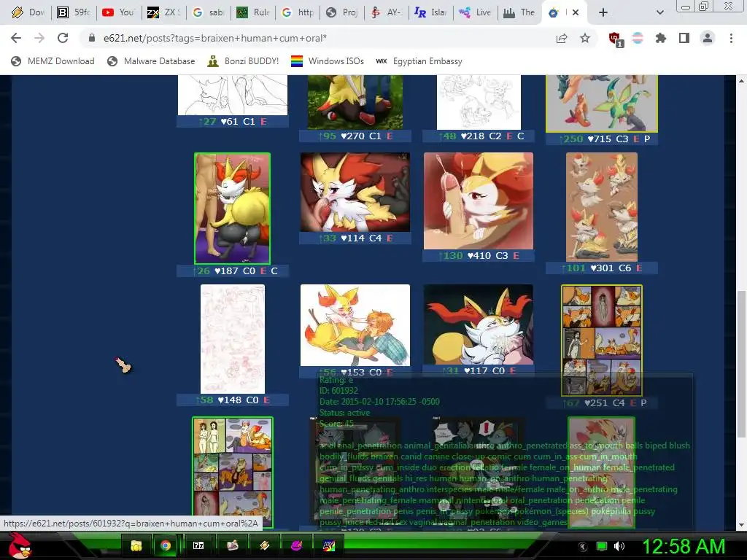Screen dimensions: 747x560
Task: Open the post scored 101 with ♥301
Action: pos(602,206)
